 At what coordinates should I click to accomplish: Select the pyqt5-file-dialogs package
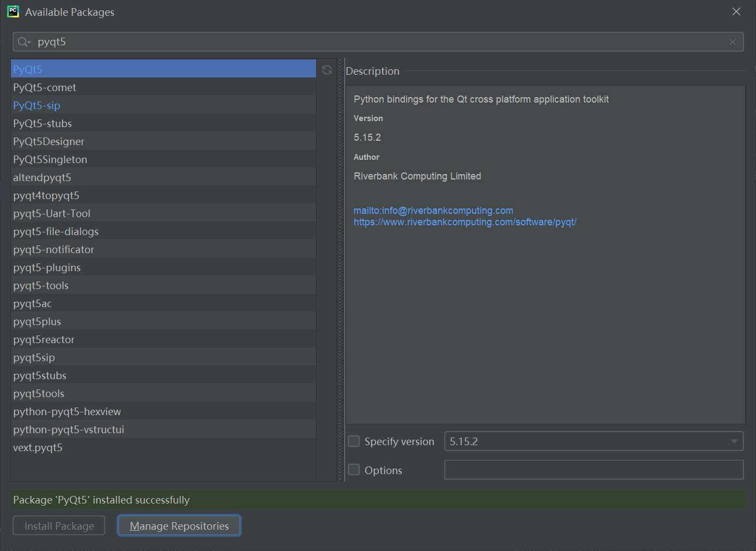[164, 231]
